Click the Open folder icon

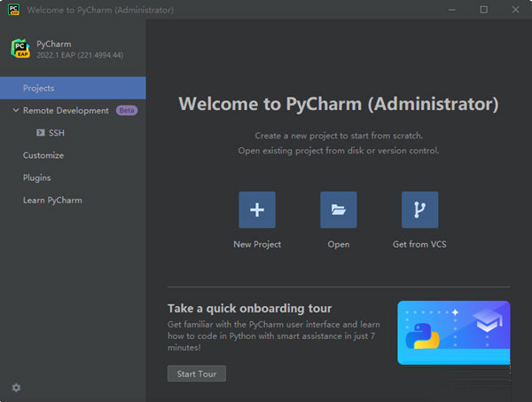tap(338, 210)
